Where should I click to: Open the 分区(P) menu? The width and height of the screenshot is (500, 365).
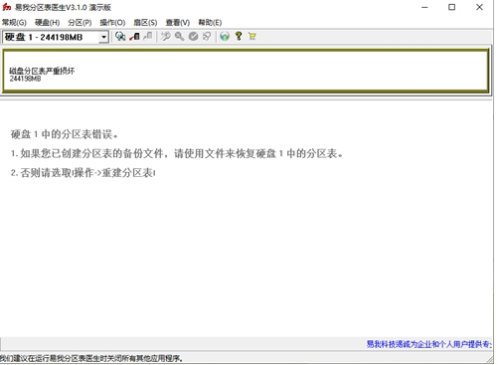(x=80, y=23)
